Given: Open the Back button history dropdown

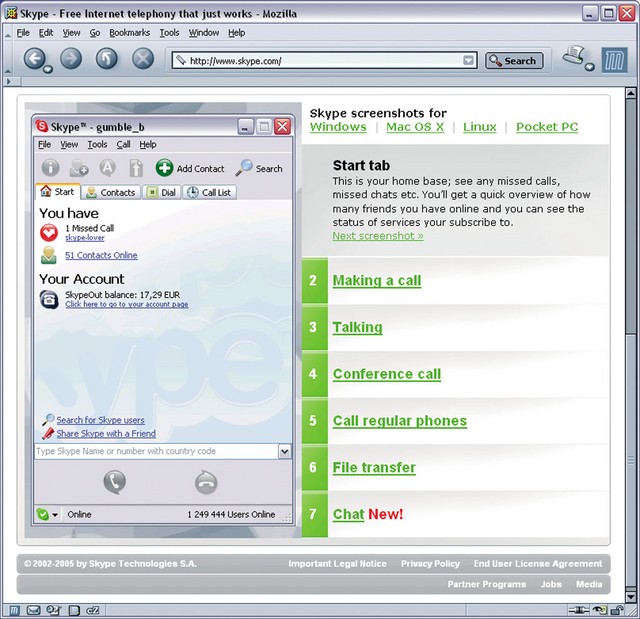Looking at the screenshot, I should tap(48, 69).
